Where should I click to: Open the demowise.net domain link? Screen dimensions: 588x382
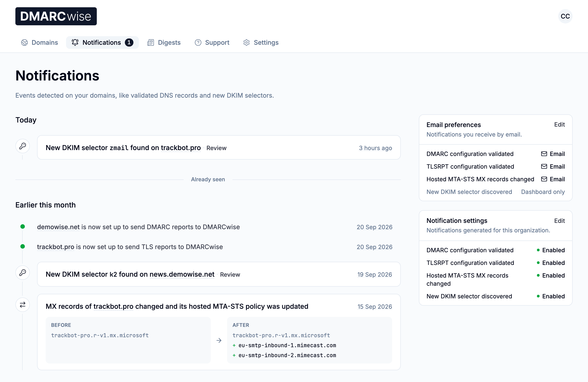pyautogui.click(x=58, y=227)
